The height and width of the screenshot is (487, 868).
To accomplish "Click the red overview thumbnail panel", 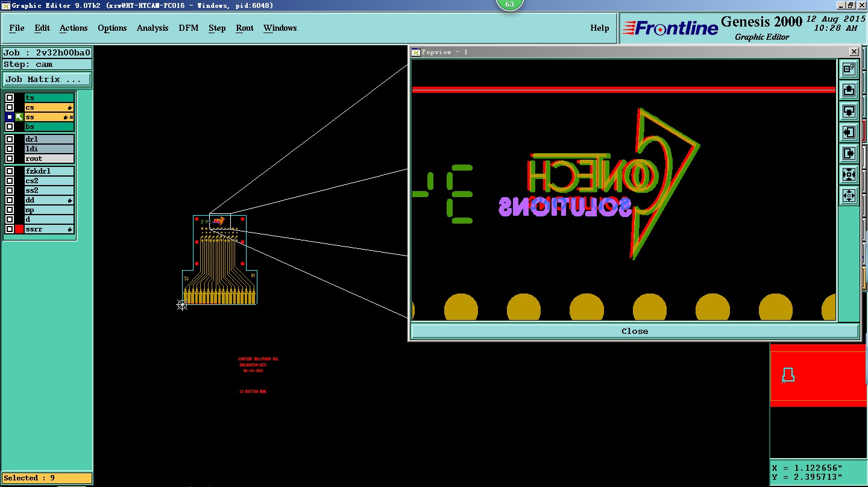I will pyautogui.click(x=819, y=375).
